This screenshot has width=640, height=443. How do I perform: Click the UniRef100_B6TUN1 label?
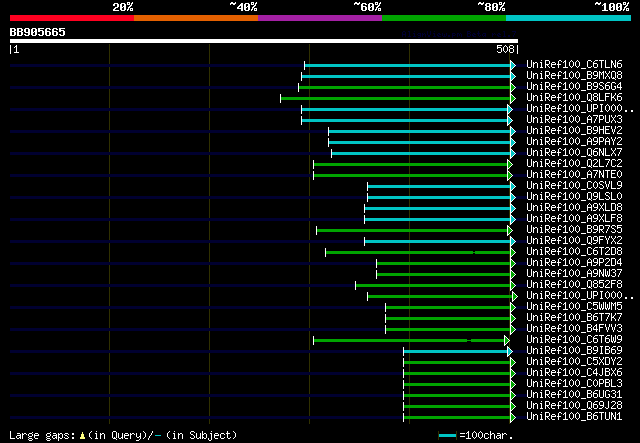pos(574,417)
